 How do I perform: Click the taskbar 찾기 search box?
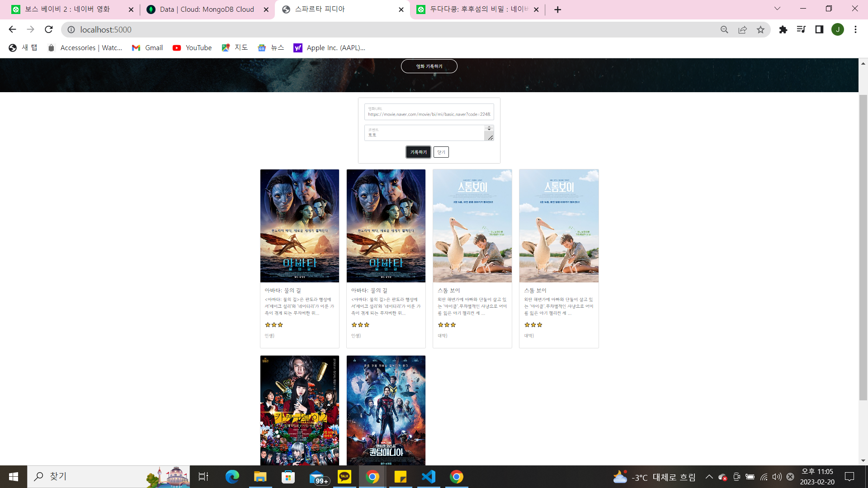(x=108, y=477)
